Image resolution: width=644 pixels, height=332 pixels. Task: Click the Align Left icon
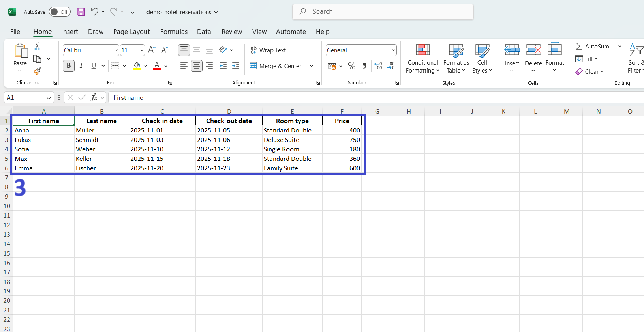184,66
